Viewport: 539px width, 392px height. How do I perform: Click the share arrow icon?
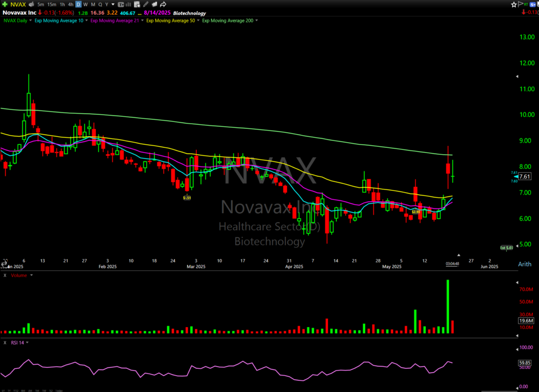click(163, 4)
